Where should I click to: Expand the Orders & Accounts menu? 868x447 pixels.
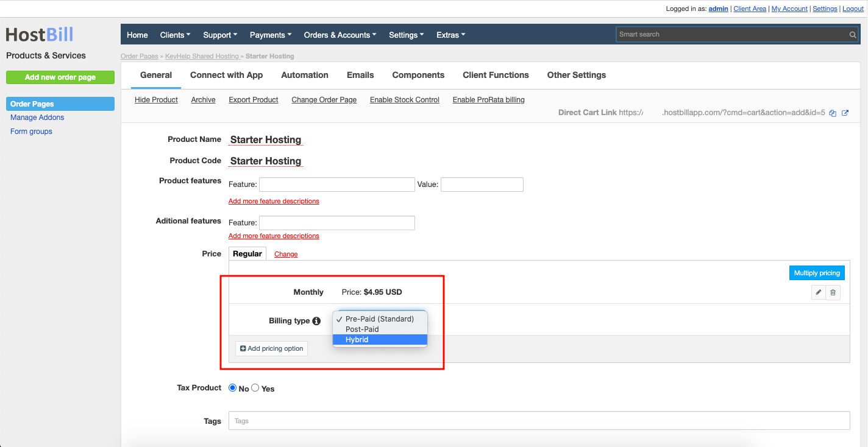[340, 35]
